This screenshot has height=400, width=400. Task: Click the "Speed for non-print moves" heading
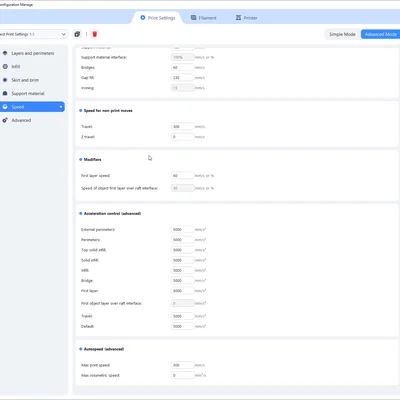click(108, 110)
